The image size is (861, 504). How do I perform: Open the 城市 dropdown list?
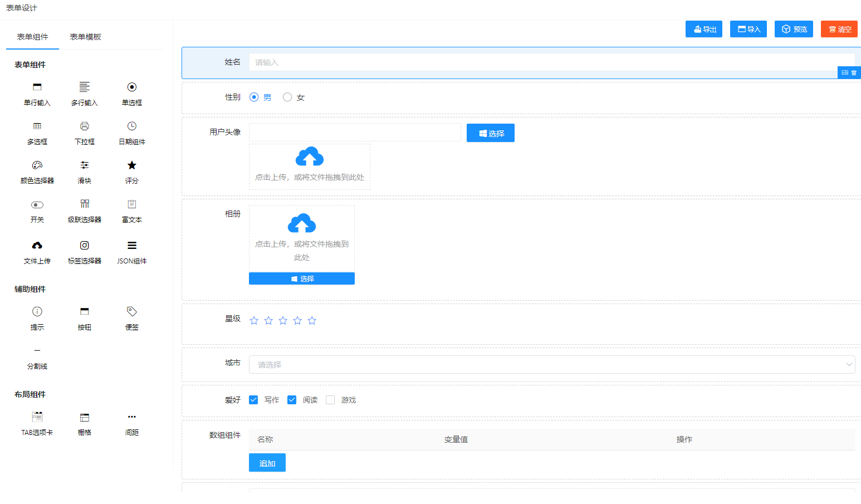click(x=551, y=365)
